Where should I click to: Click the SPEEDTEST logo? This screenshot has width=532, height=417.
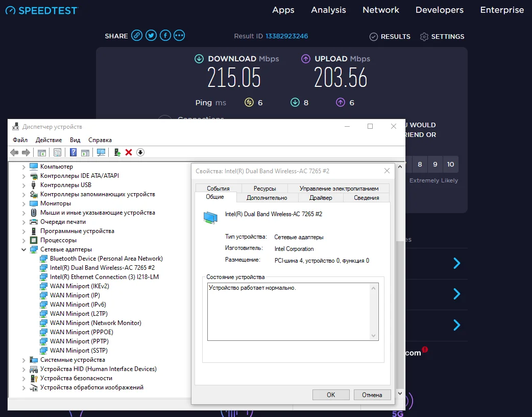tap(42, 11)
